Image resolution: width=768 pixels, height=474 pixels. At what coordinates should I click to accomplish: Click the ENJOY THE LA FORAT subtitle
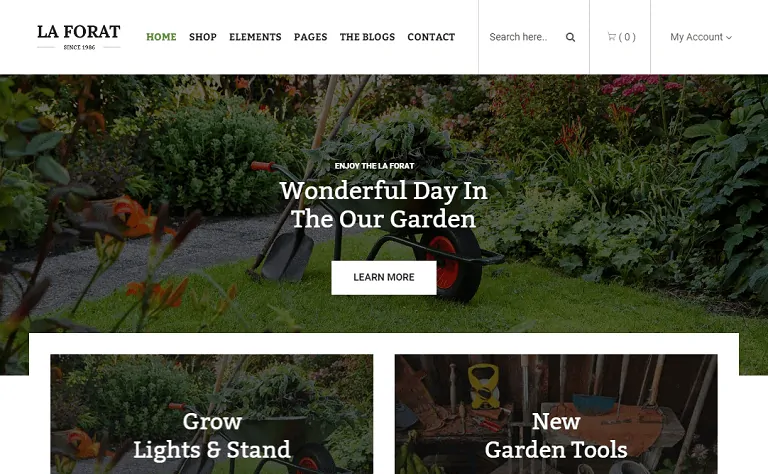click(374, 166)
